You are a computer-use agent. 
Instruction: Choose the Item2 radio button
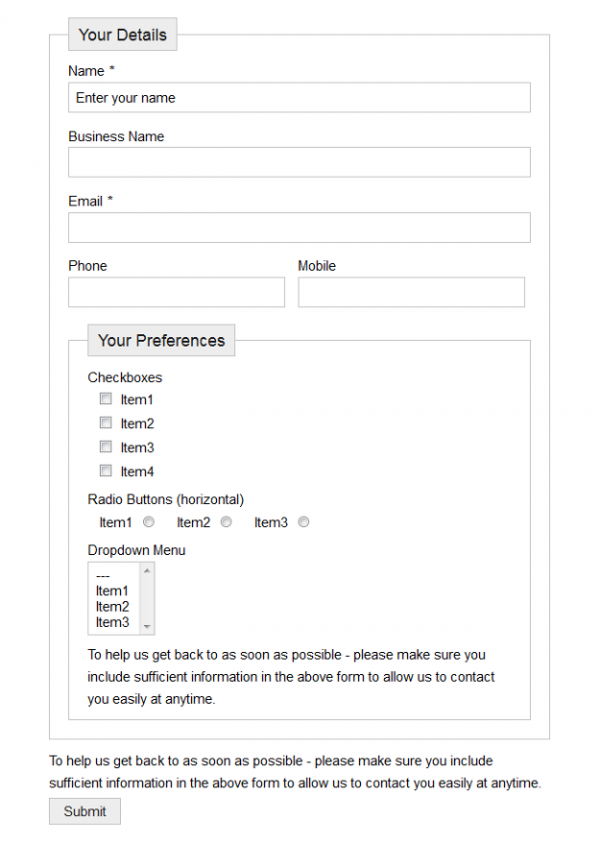pyautogui.click(x=227, y=522)
